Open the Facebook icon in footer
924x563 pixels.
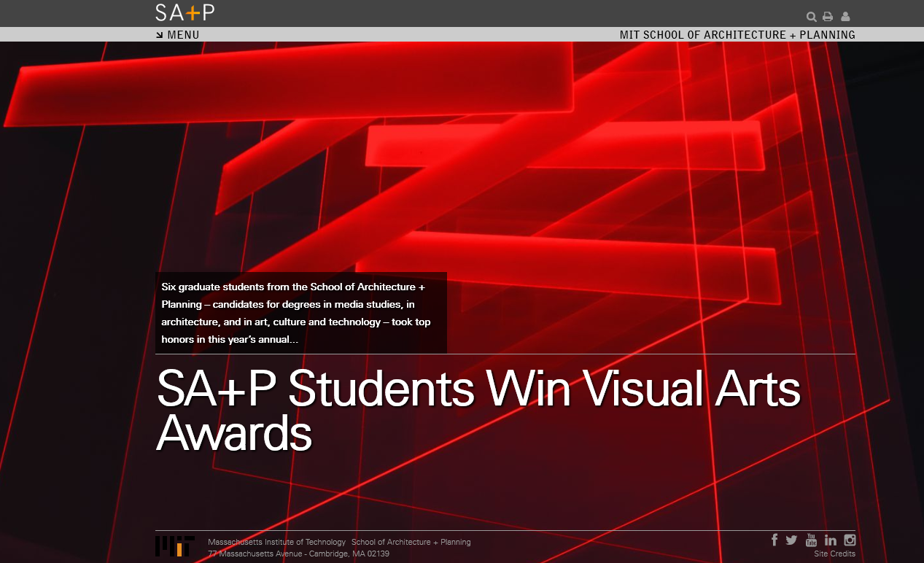point(774,540)
